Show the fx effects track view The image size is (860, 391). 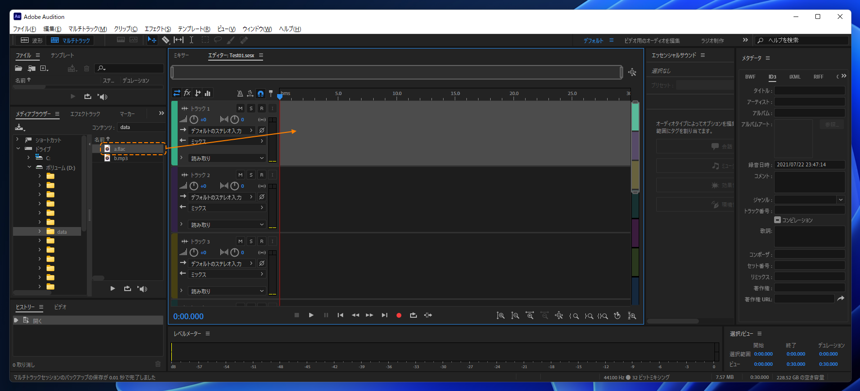click(x=187, y=93)
